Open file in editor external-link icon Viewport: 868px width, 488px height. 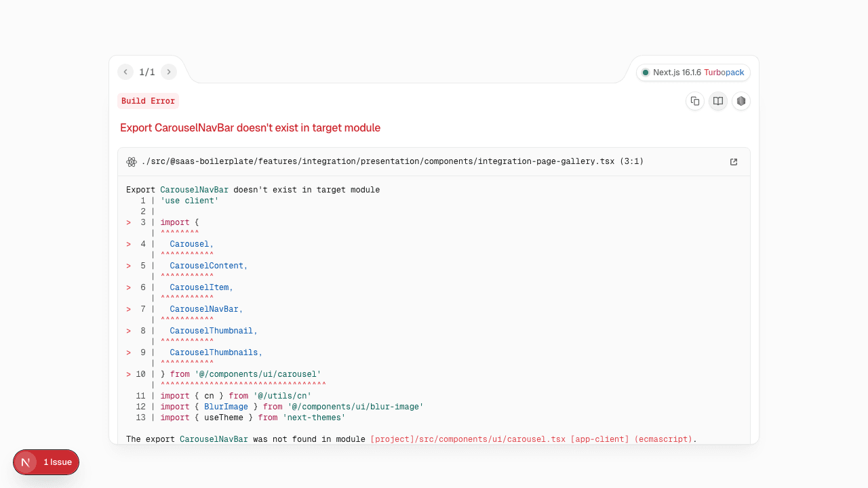click(x=734, y=162)
